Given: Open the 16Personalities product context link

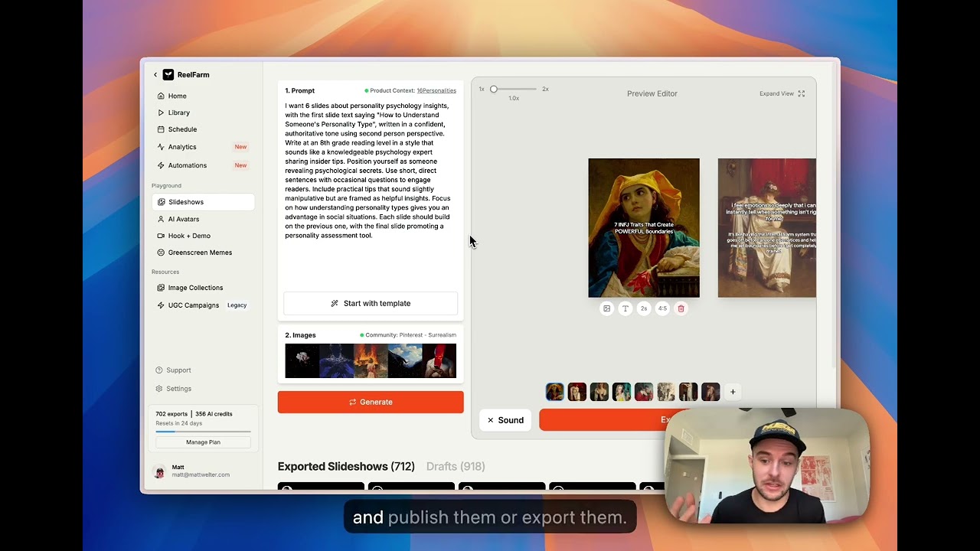Looking at the screenshot, I should pyautogui.click(x=436, y=91).
